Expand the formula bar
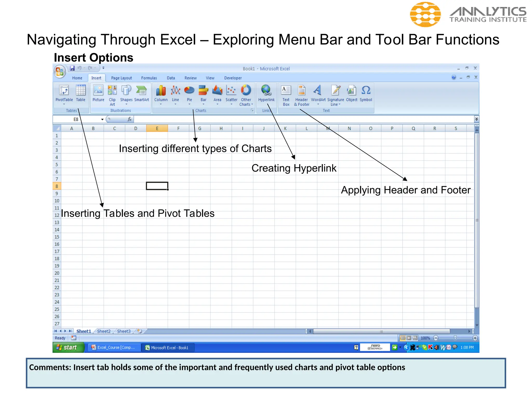Viewport: 532px width, 399px height. pyautogui.click(x=476, y=119)
